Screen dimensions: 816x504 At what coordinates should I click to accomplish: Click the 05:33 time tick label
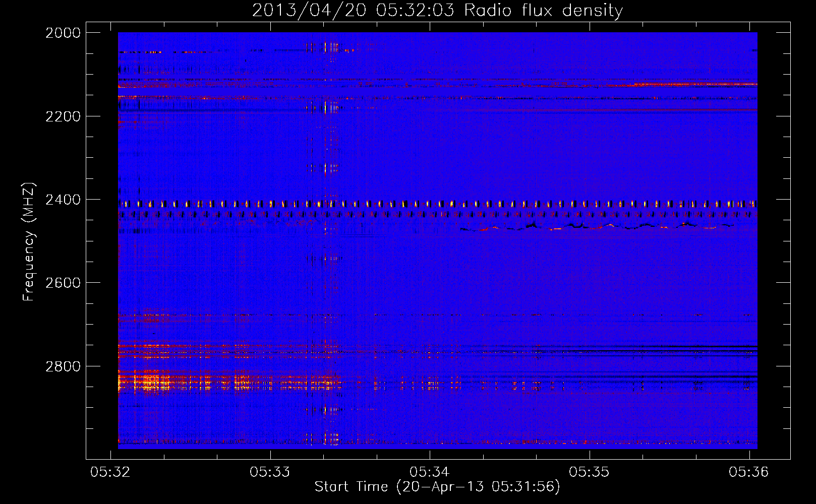click(270, 472)
